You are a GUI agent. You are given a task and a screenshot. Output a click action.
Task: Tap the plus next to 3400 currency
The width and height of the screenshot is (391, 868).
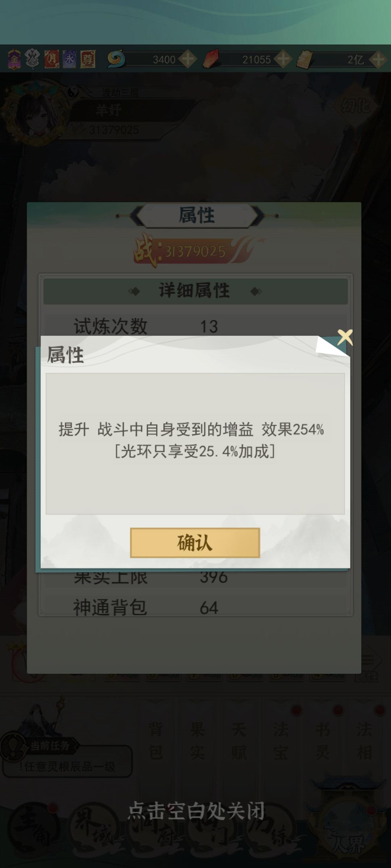point(188,59)
